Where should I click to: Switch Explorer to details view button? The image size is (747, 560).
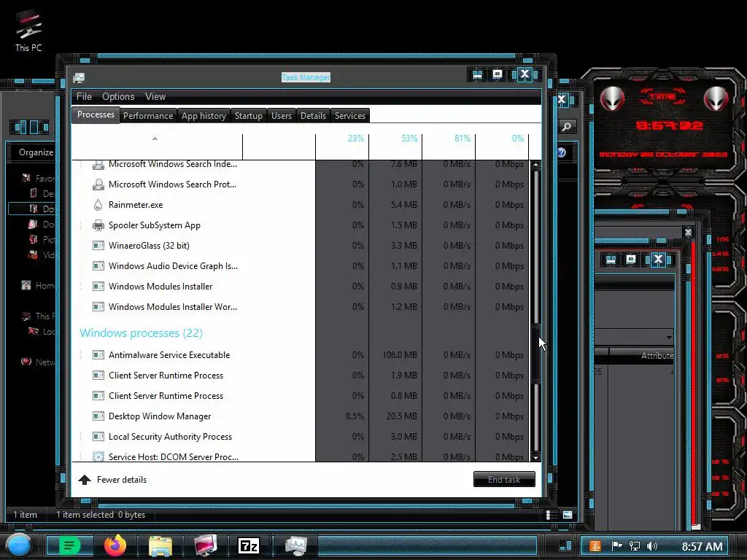tap(551, 515)
